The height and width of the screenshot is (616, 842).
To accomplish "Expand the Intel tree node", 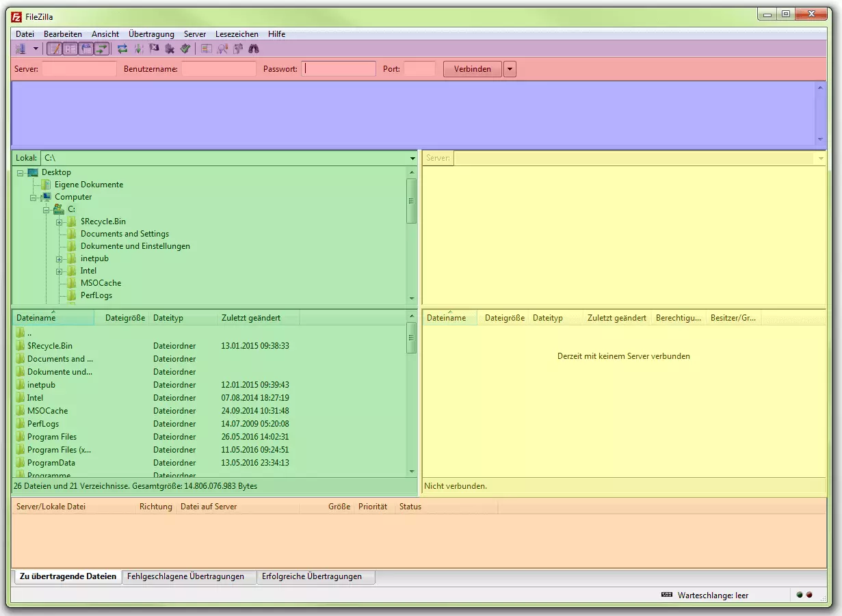I will click(x=60, y=271).
